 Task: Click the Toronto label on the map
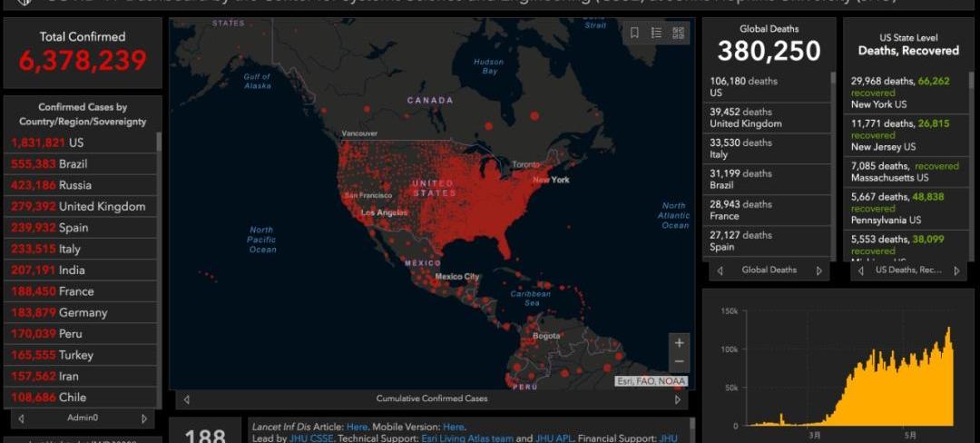click(x=525, y=164)
